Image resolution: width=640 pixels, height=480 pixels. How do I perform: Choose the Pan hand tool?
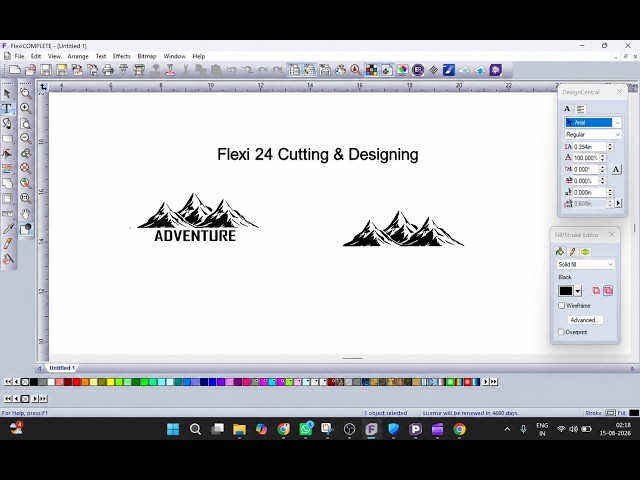pos(26,213)
